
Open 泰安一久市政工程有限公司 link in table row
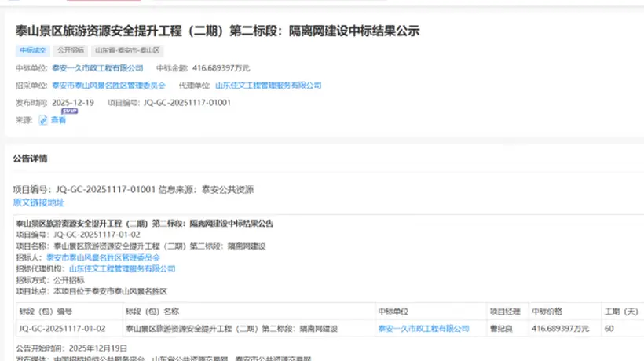[x=424, y=329]
